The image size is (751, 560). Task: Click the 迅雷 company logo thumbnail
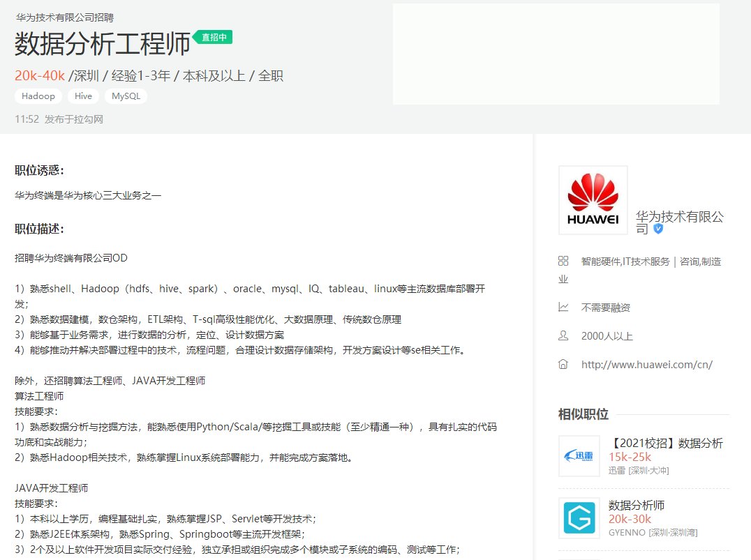pyautogui.click(x=579, y=457)
